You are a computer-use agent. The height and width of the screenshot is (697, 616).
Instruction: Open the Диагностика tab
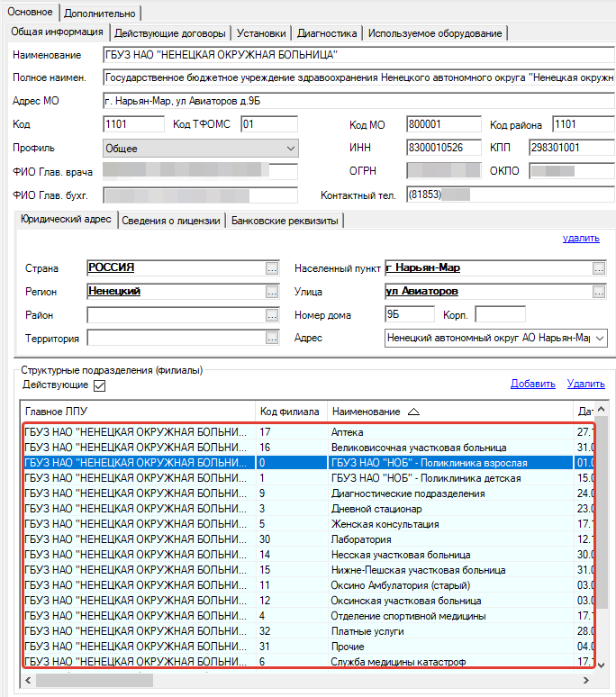click(327, 33)
